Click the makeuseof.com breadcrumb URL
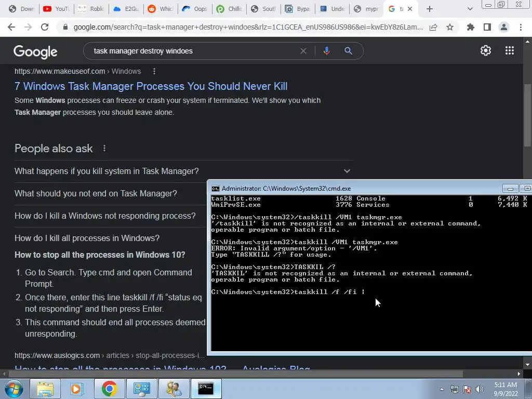This screenshot has height=399, width=532. pos(78,71)
